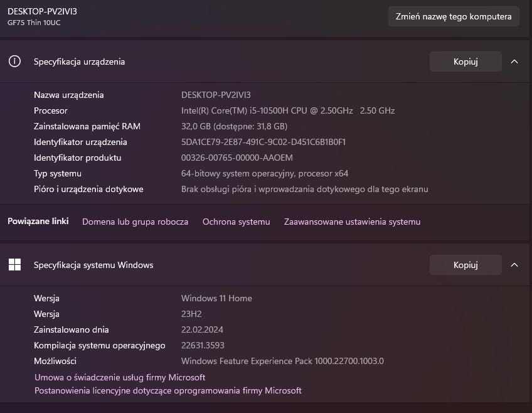
Task: Click the Zmień nazwę tego komputera button
Action: click(x=454, y=17)
